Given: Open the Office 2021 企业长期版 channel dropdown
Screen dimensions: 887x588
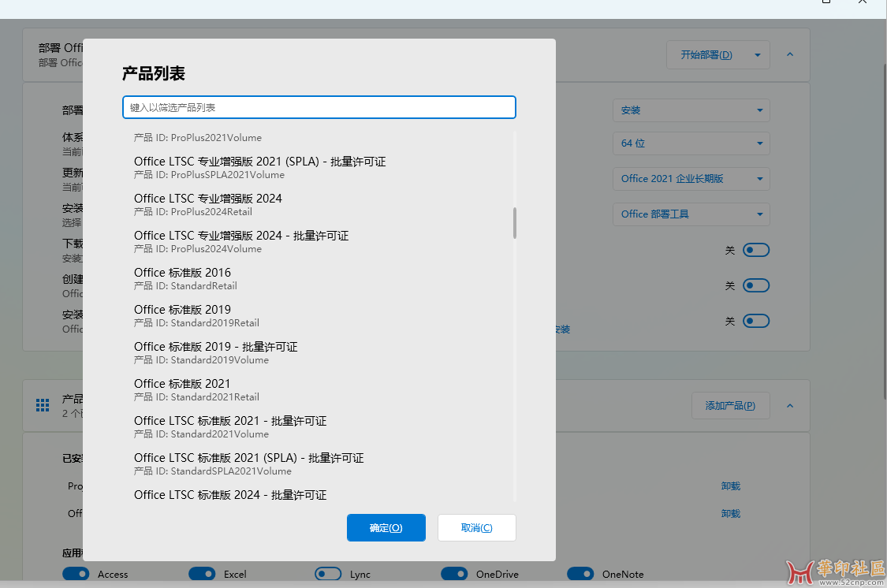Looking at the screenshot, I should [691, 179].
